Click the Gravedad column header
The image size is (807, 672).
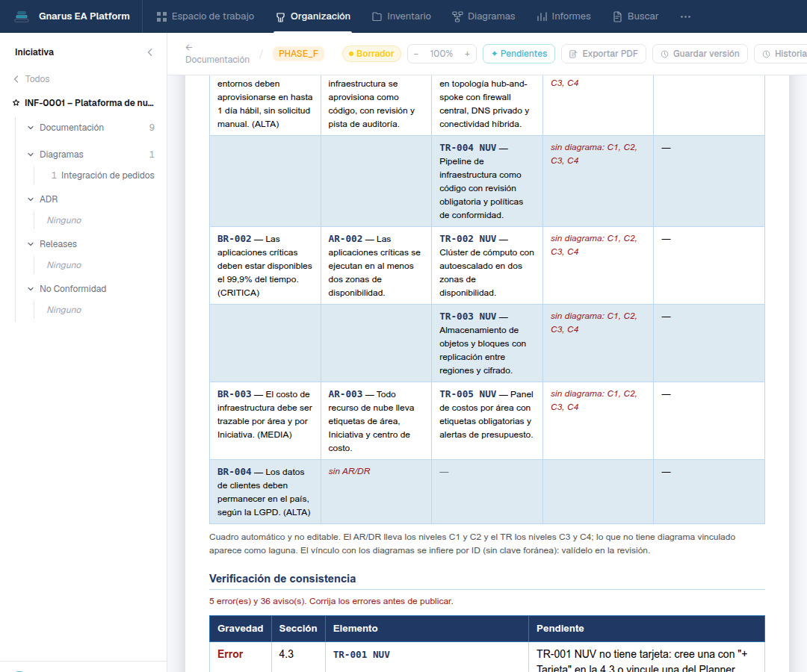point(241,628)
